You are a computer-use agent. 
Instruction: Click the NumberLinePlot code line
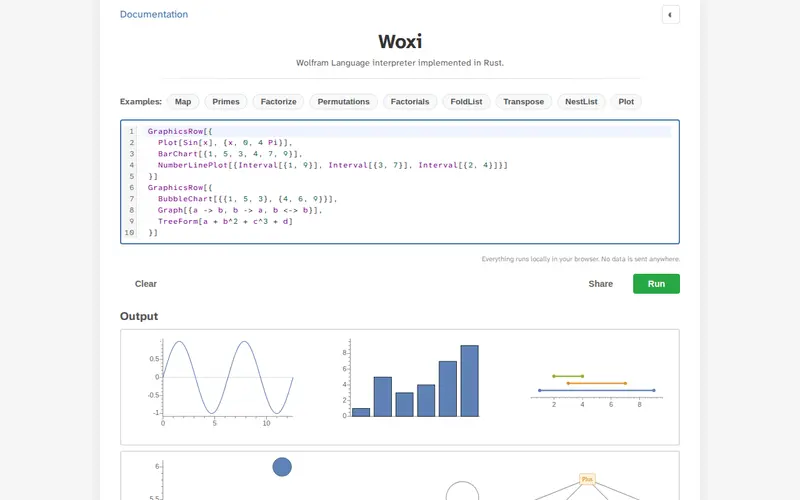tap(333, 165)
